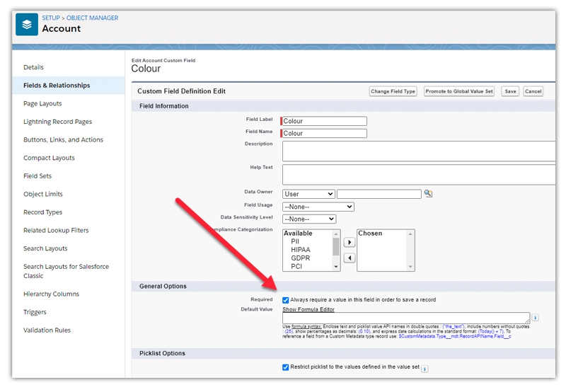The height and width of the screenshot is (392, 566).
Task: Click inside the Chosen list box
Action: tap(386, 250)
